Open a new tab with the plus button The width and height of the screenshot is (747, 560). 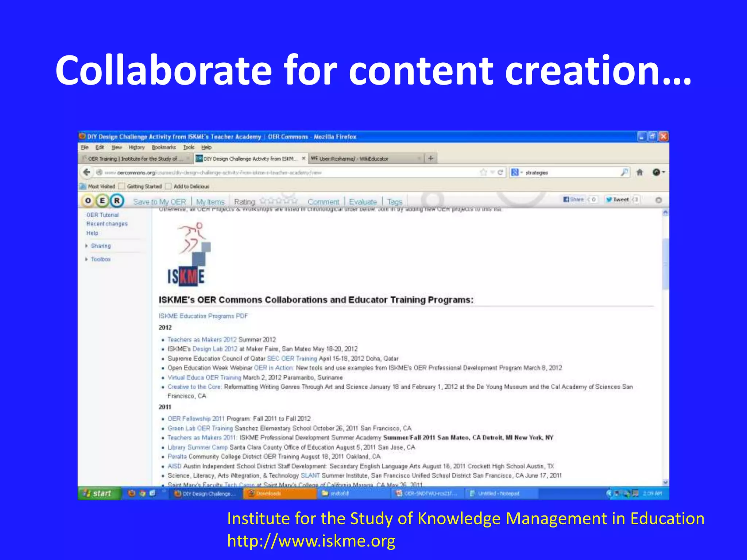coord(431,158)
